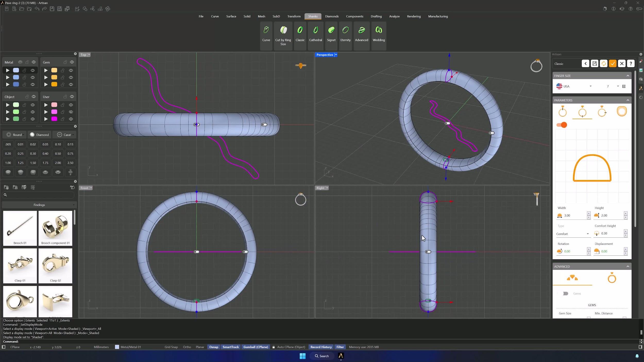This screenshot has height=362, width=644.
Task: Click the orange checkmark to accept Classic
Action: tap(613, 64)
